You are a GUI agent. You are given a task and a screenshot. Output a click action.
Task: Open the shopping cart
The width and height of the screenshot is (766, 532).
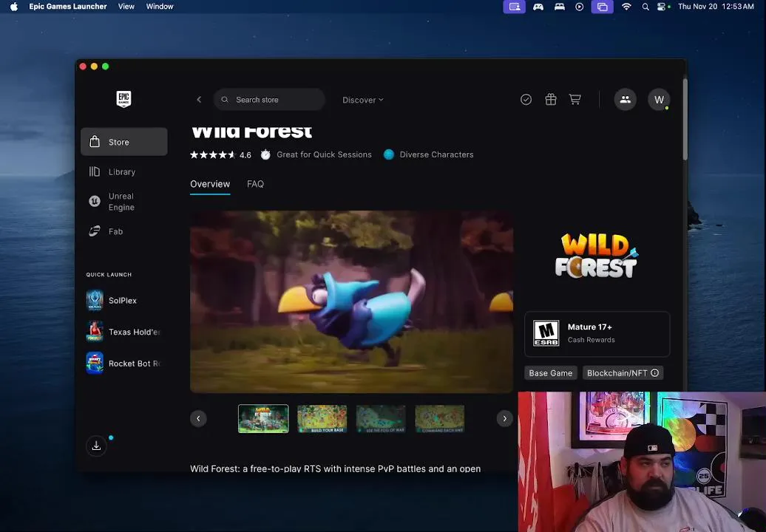575,100
